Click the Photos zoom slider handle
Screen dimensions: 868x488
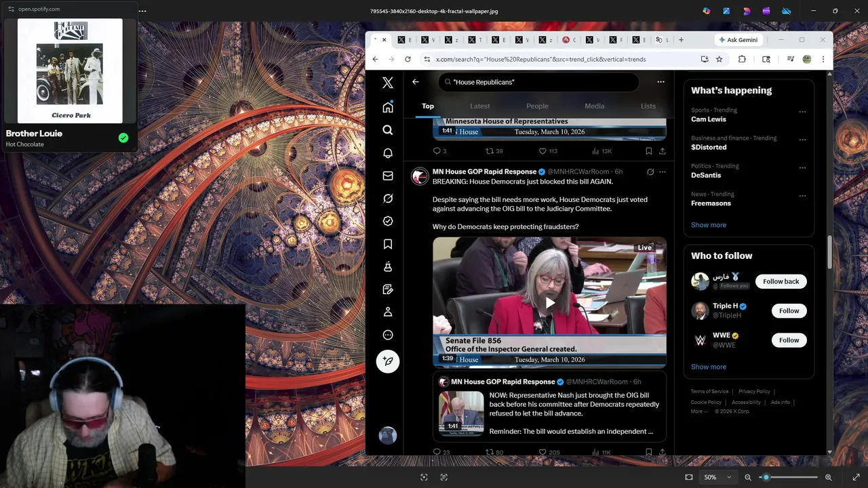tap(766, 477)
